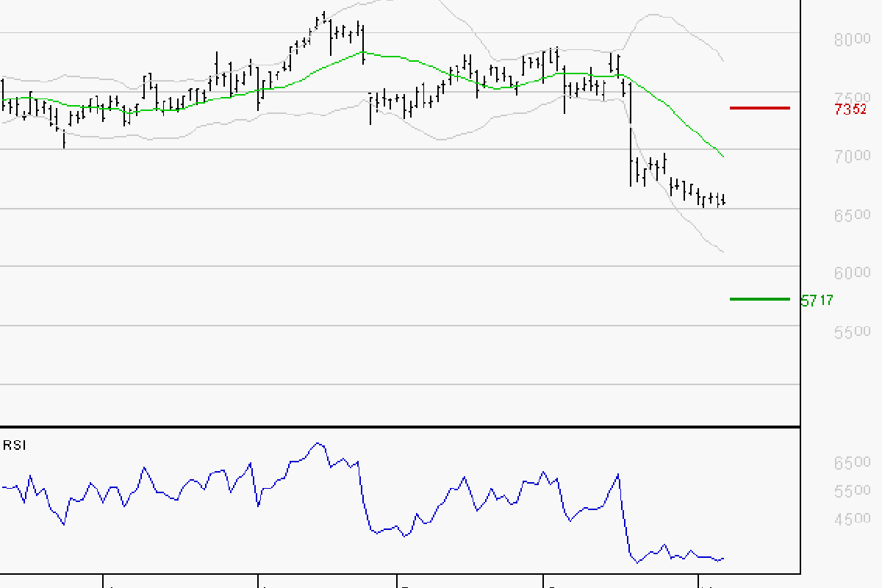Click the RSI panel label
Screen dimensions: 882x588
[x=12, y=445]
